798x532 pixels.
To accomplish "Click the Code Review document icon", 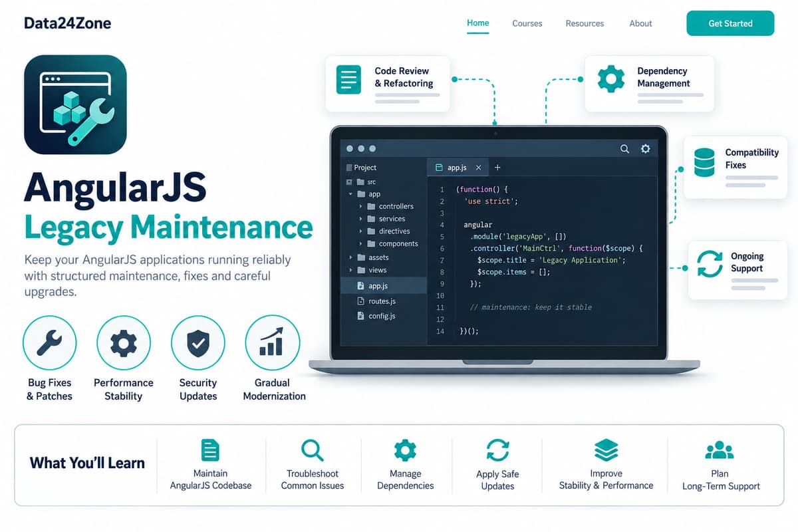I will [x=348, y=78].
